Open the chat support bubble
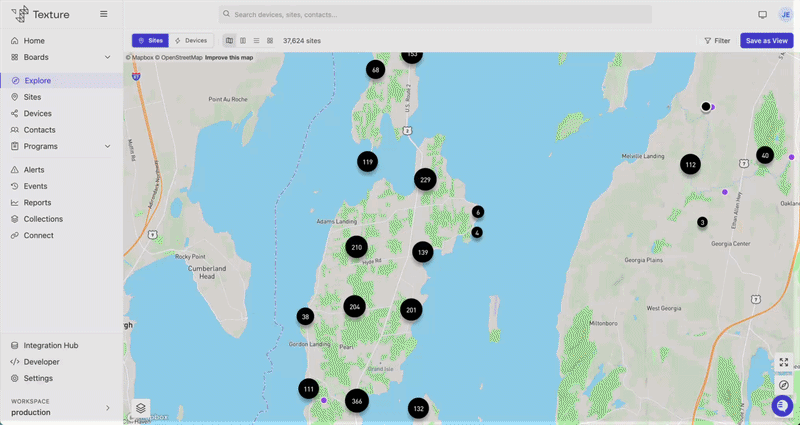Screen dimensions: 800x425 [782, 406]
